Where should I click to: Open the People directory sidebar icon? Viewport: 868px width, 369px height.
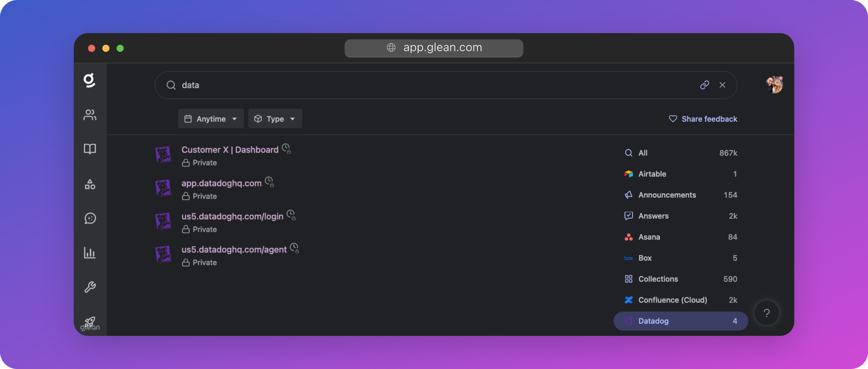click(x=90, y=115)
